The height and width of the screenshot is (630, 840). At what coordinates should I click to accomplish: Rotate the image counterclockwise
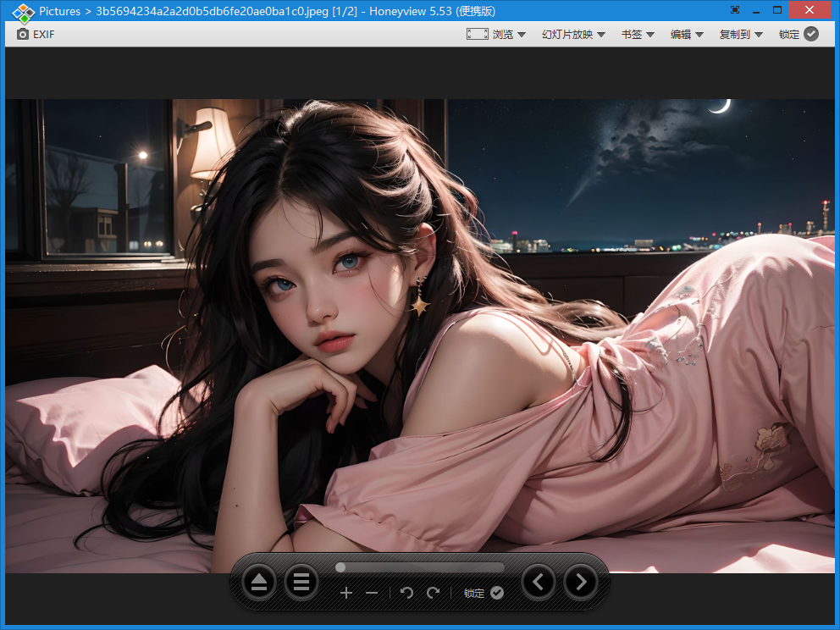pyautogui.click(x=406, y=593)
